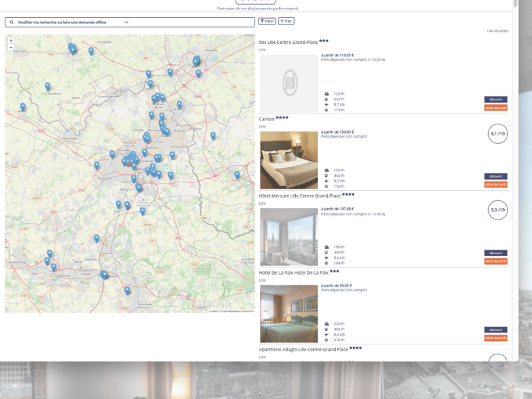Viewport: 532px width, 399px height.
Task: Click the airplane icon beside 8,7 km
Action: pos(327,105)
